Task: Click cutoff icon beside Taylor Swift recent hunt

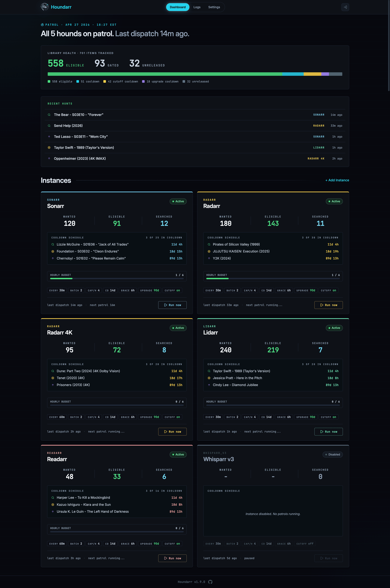Action: (49, 148)
